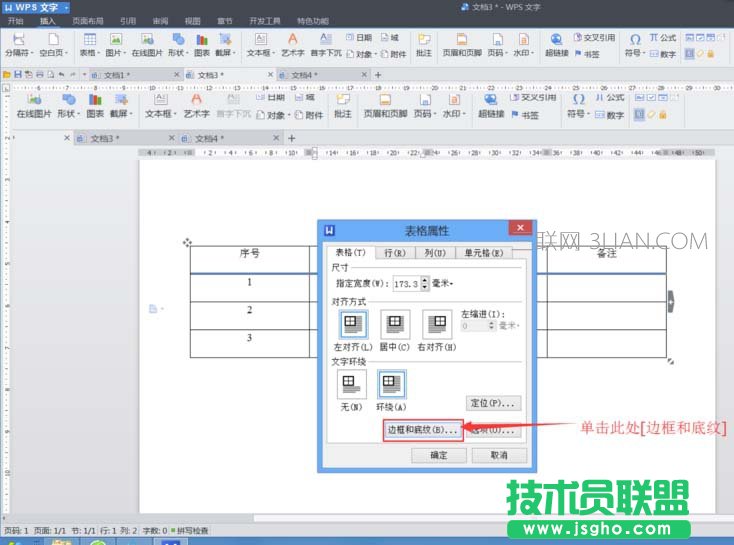Open the WPS 文字 application menu dropdown
The image size is (734, 545).
point(67,7)
